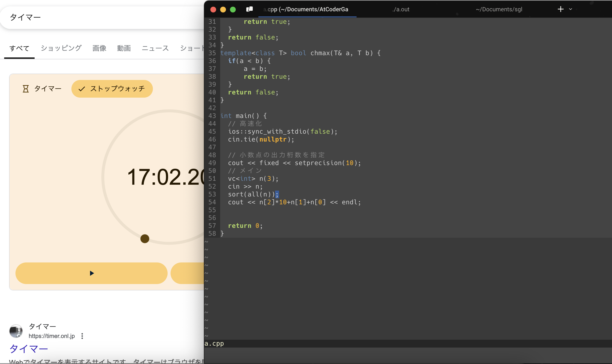
Task: Open the blue タイマー result link
Action: click(28, 349)
